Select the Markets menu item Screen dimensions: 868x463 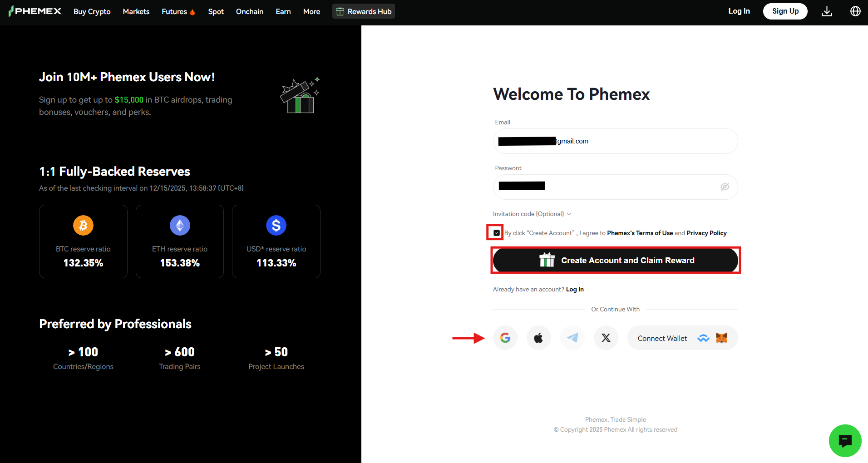click(136, 11)
